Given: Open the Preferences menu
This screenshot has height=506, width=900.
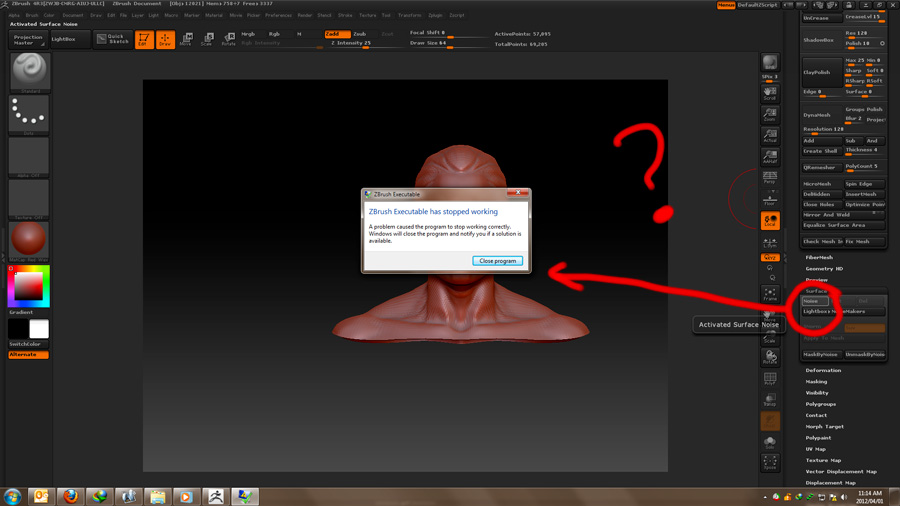Looking at the screenshot, I should 278,15.
